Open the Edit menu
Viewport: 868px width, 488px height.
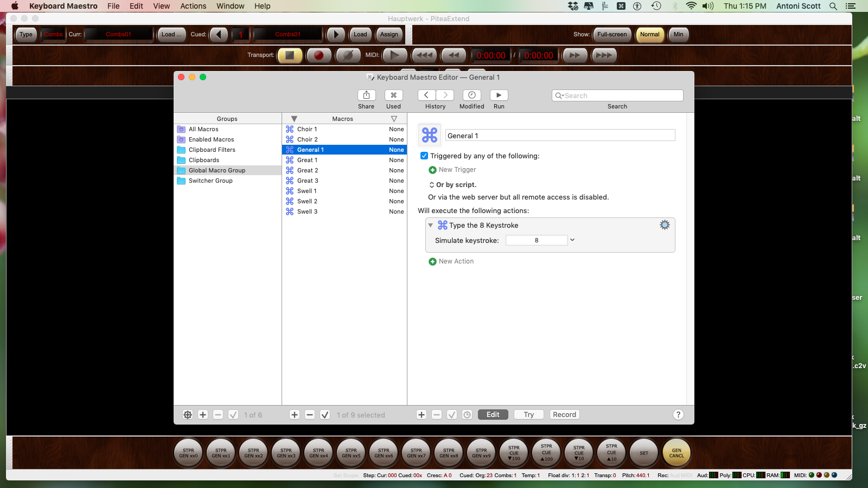tap(136, 6)
